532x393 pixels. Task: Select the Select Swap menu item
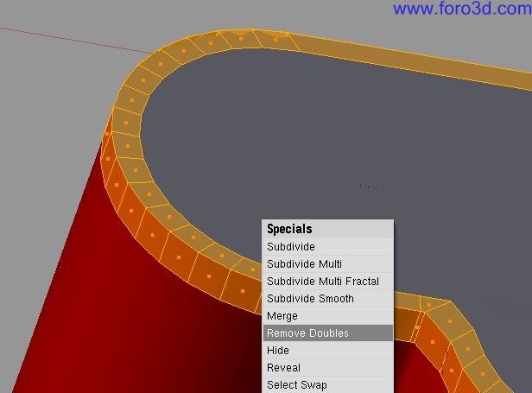328,385
